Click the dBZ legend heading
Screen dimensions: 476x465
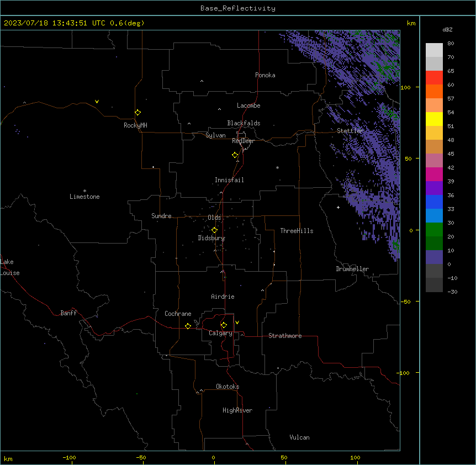(x=447, y=29)
